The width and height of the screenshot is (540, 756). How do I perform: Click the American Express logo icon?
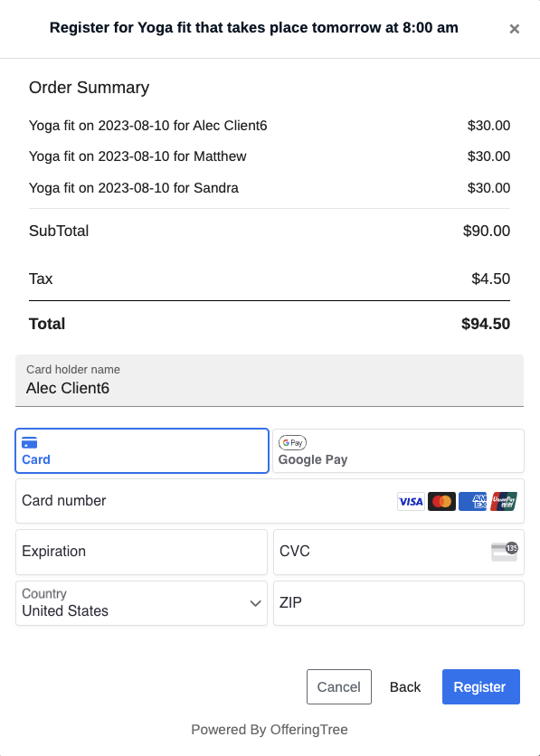point(472,501)
